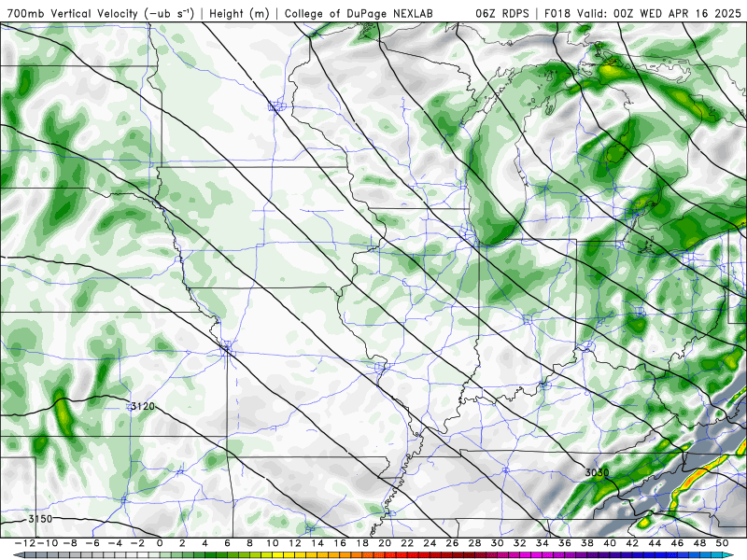Click the 44 value on the color scale

pos(655,543)
